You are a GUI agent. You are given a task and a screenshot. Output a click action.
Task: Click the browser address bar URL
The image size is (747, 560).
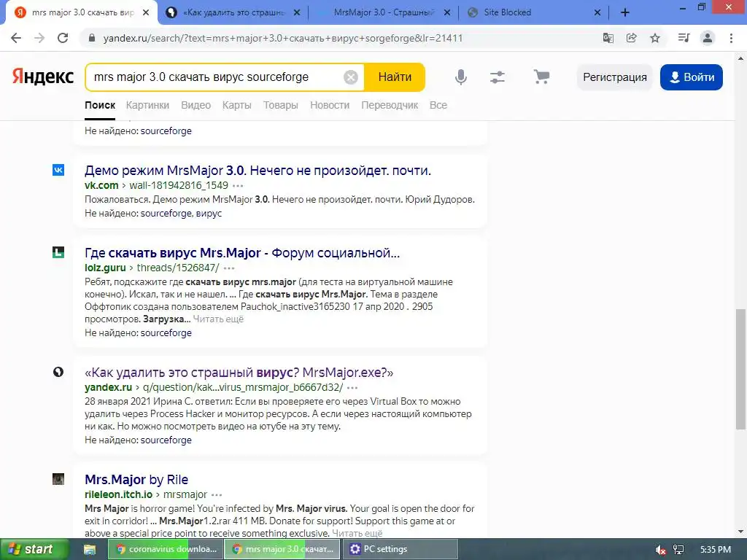(283, 38)
